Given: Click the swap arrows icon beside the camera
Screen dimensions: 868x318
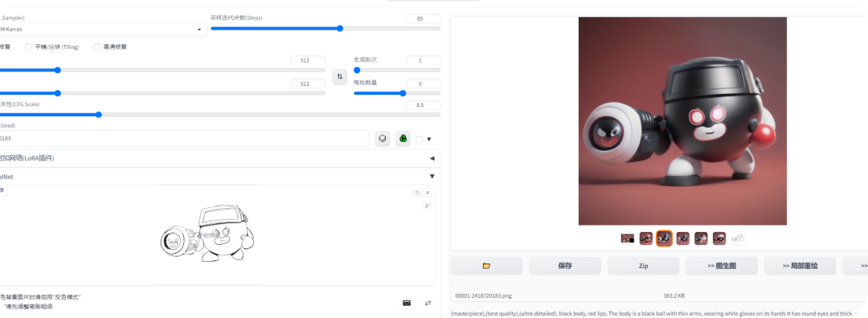Looking at the screenshot, I should (428, 303).
